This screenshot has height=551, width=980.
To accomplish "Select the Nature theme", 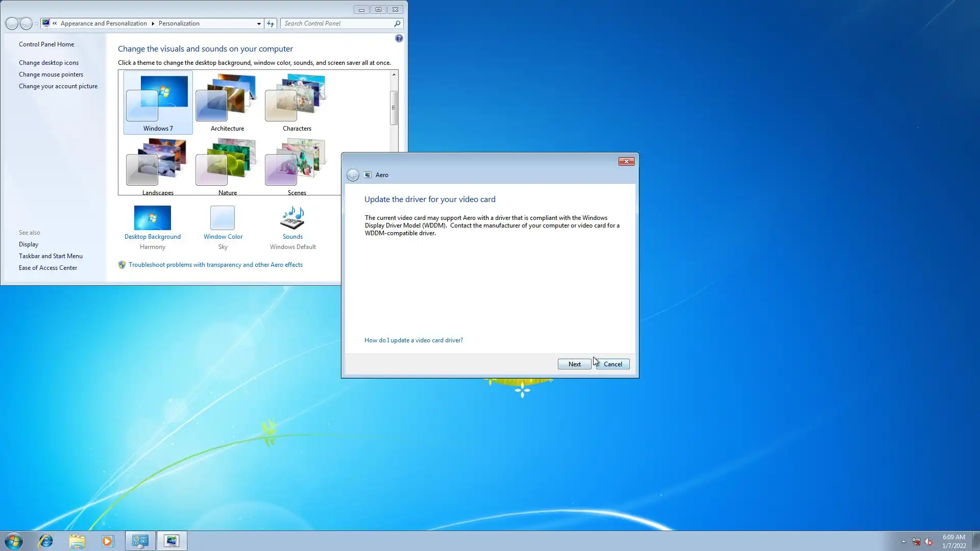I will pos(227,166).
